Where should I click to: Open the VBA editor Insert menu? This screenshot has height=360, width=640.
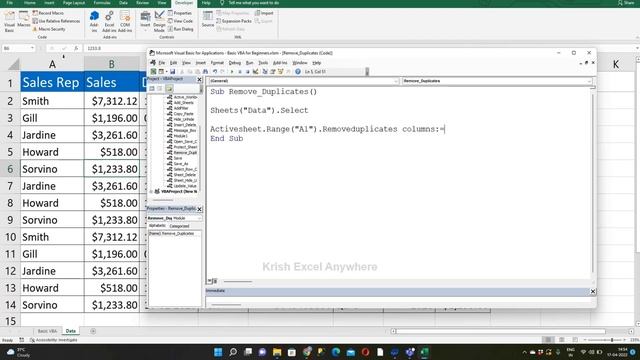tap(200, 63)
